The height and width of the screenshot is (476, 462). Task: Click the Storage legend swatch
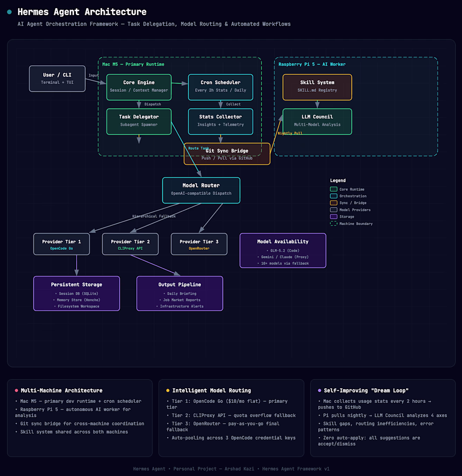tap(333, 217)
